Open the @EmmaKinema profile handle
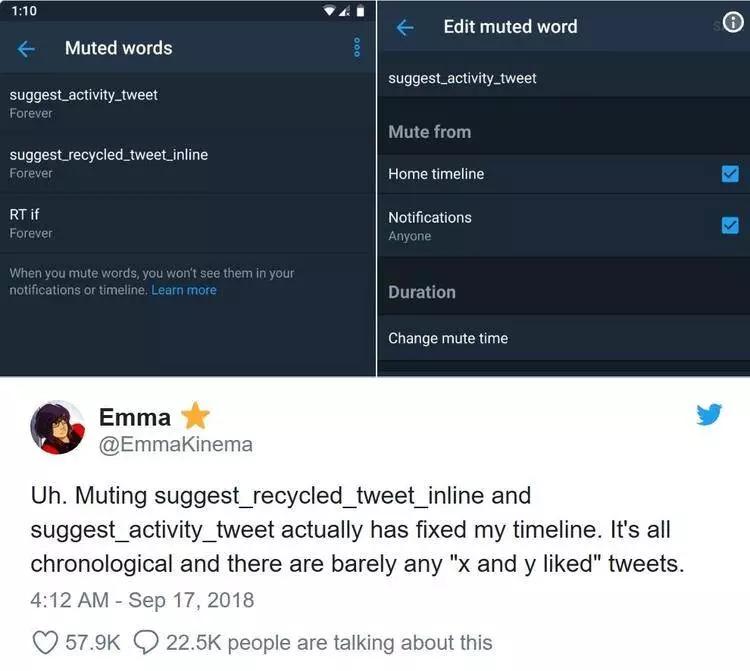 (175, 444)
